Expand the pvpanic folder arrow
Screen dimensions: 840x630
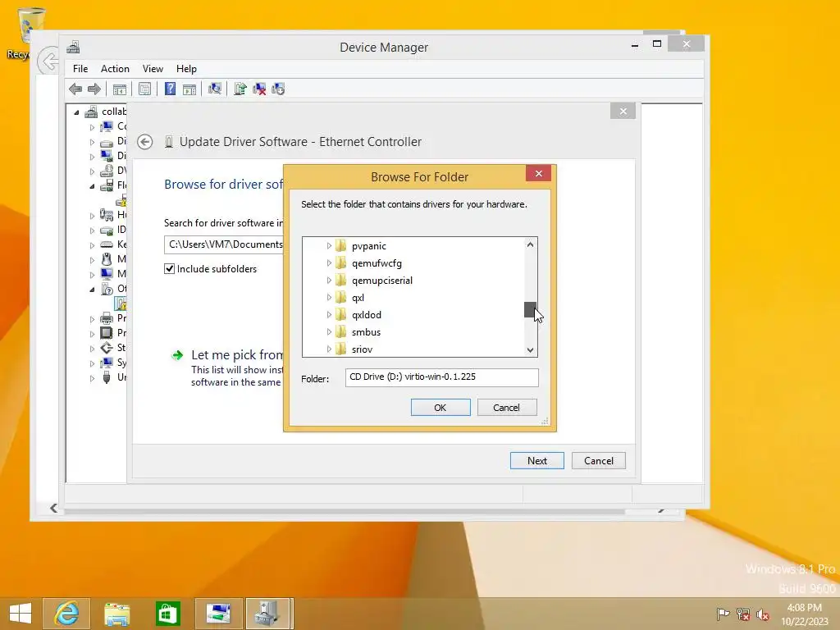click(329, 246)
